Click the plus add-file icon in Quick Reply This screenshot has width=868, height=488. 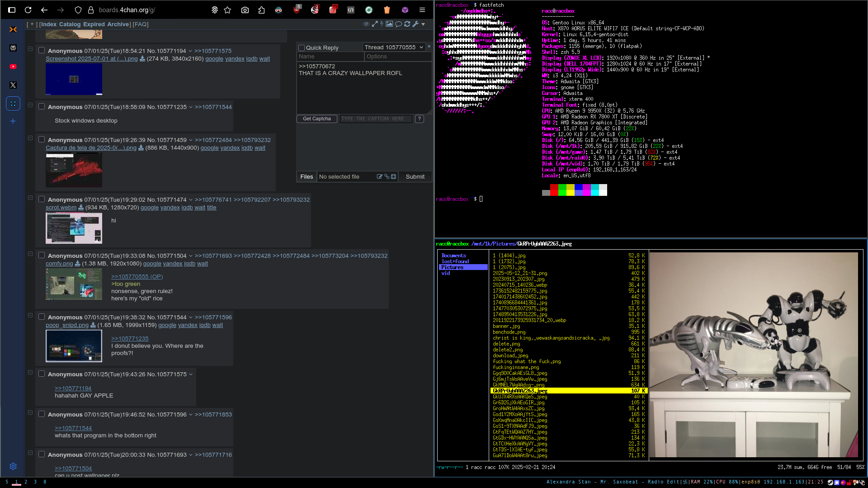coord(393,177)
